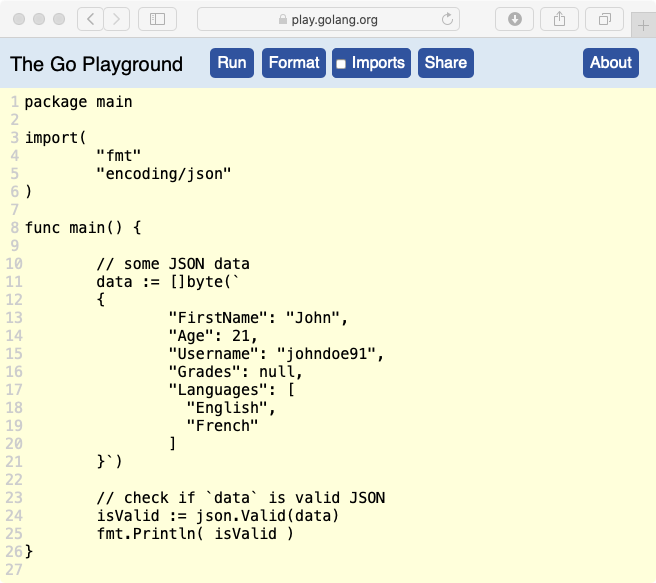Click the Safari back navigation arrow
656x583 pixels.
(90, 19)
